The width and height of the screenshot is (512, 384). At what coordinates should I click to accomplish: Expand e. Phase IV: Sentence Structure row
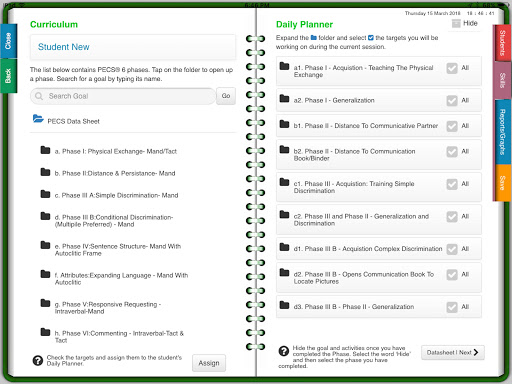118,250
